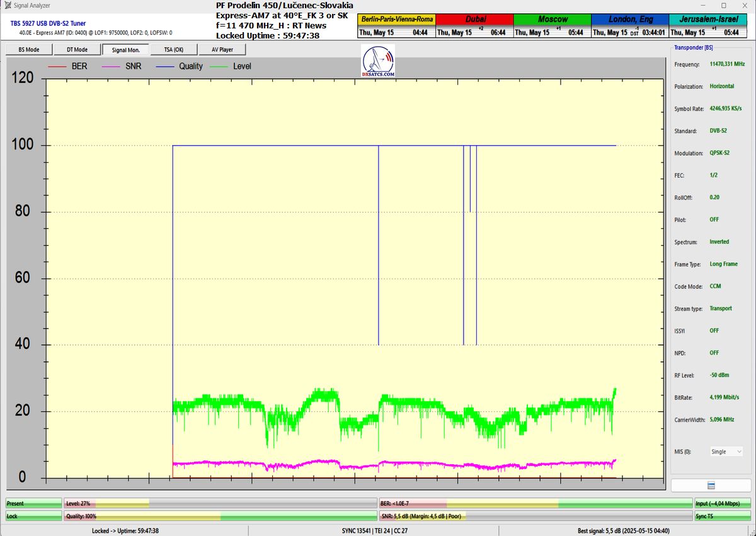Open the AV Player tab
This screenshot has height=536, width=756.
coord(222,50)
